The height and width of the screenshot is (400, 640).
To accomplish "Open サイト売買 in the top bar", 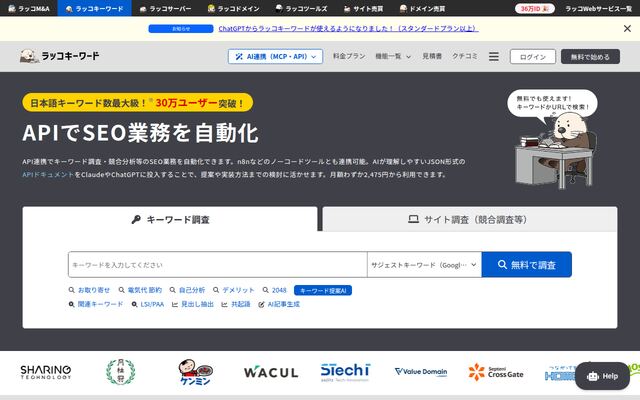I will [x=363, y=8].
